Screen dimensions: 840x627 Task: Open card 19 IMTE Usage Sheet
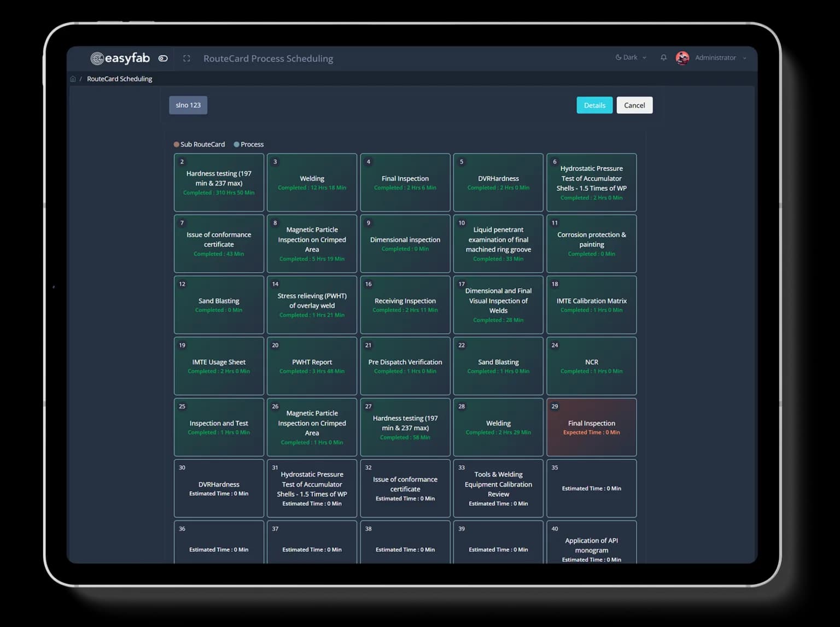click(x=219, y=366)
